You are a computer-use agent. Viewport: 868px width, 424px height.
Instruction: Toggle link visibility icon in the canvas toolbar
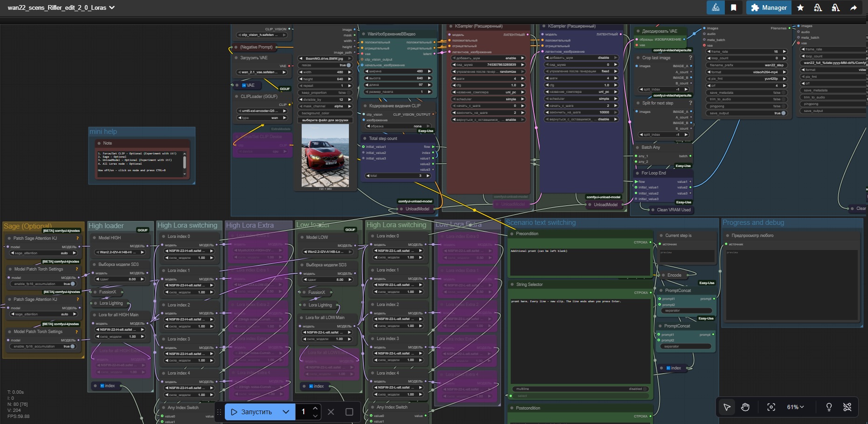pos(847,407)
